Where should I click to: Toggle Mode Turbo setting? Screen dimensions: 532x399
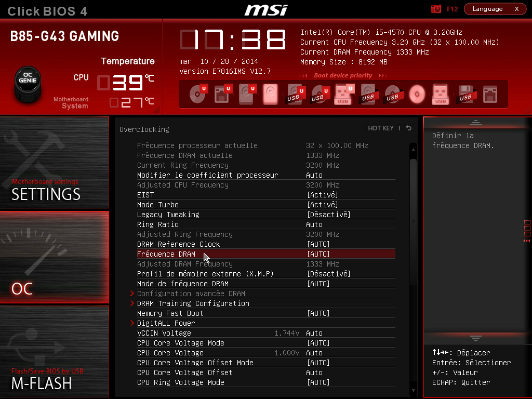[x=266, y=205]
